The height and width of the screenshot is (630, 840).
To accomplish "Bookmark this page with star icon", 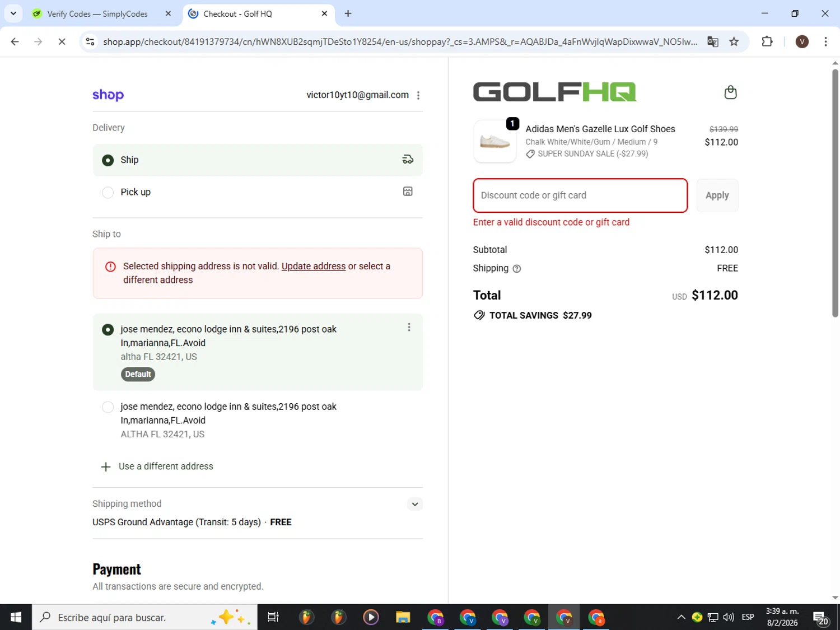I will 734,41.
